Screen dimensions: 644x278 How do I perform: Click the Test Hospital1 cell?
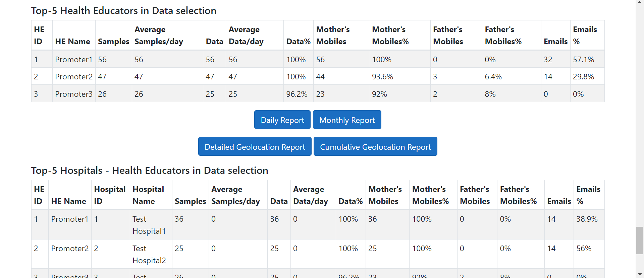click(x=149, y=225)
